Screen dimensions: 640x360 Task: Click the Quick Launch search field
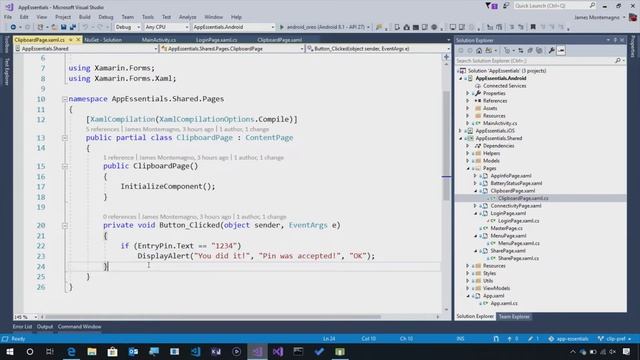tap(555, 6)
